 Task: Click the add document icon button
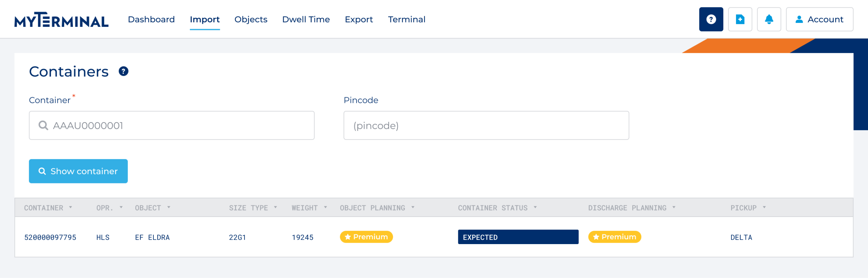(x=739, y=19)
